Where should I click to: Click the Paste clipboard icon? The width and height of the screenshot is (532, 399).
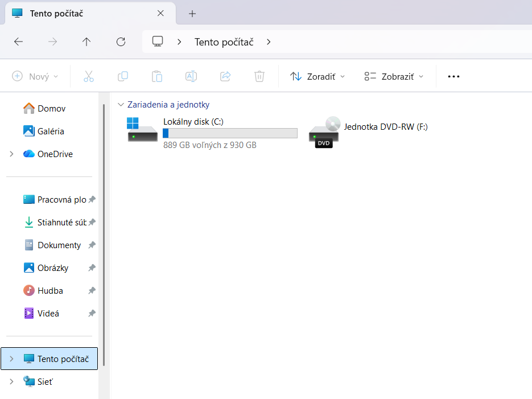point(156,76)
